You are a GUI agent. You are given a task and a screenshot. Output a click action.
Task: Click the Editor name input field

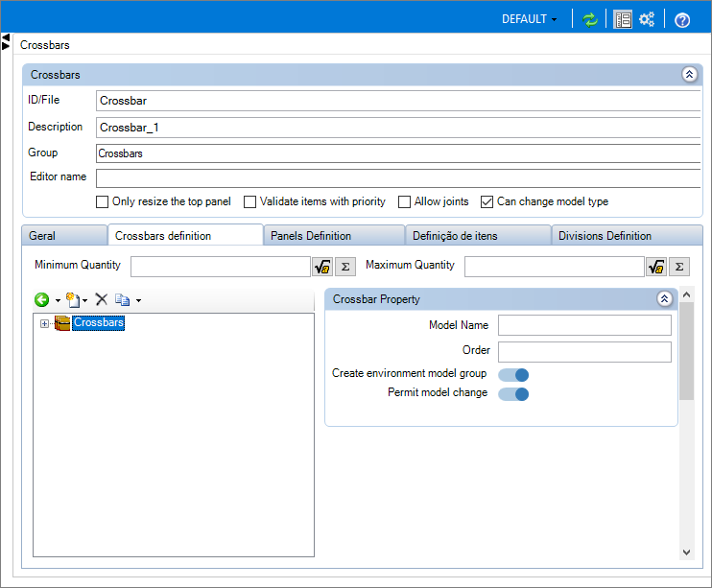click(398, 178)
